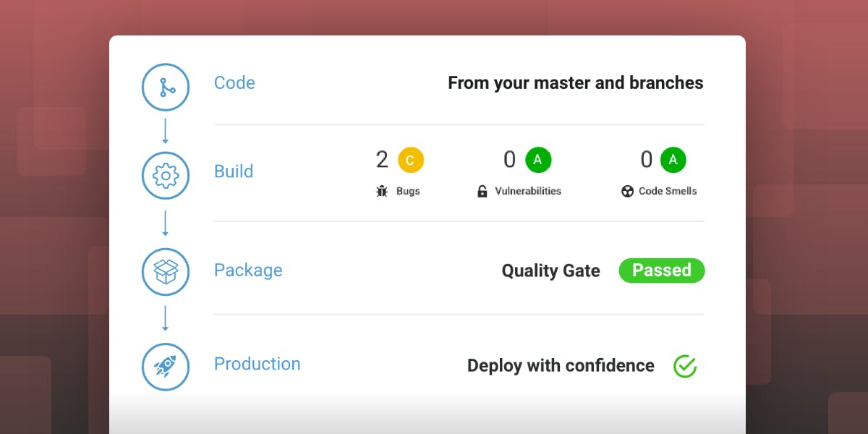Click the Quality Gate text
The height and width of the screenshot is (434, 868).
pos(550,271)
